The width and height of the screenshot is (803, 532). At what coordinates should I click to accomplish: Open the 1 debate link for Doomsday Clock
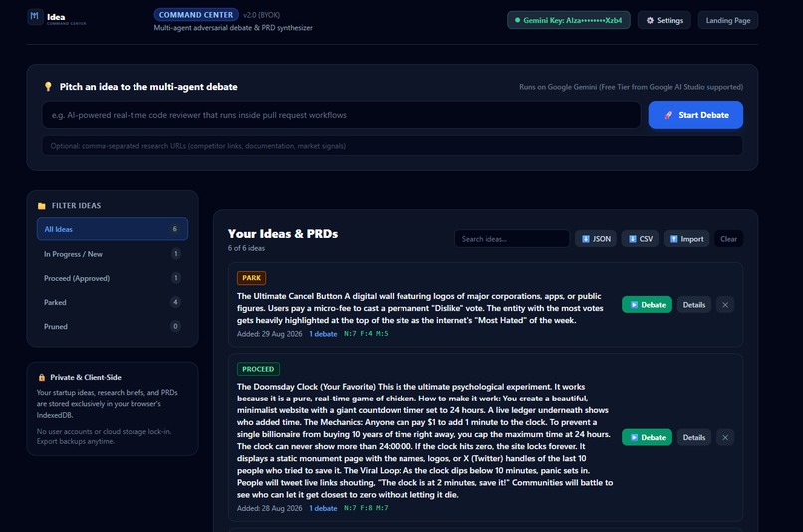[323, 508]
